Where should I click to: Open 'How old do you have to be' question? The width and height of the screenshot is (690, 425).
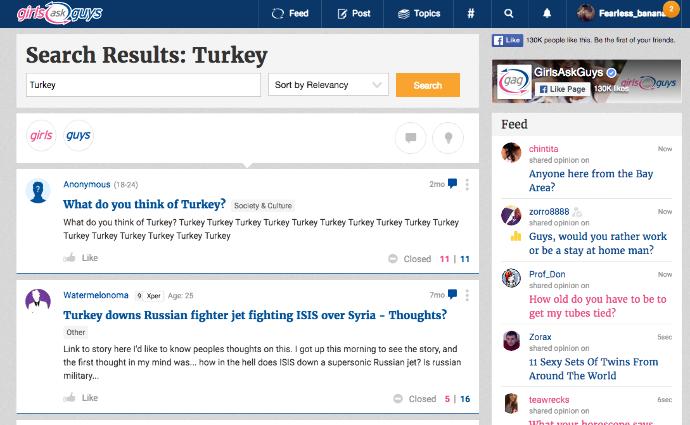[x=598, y=306]
